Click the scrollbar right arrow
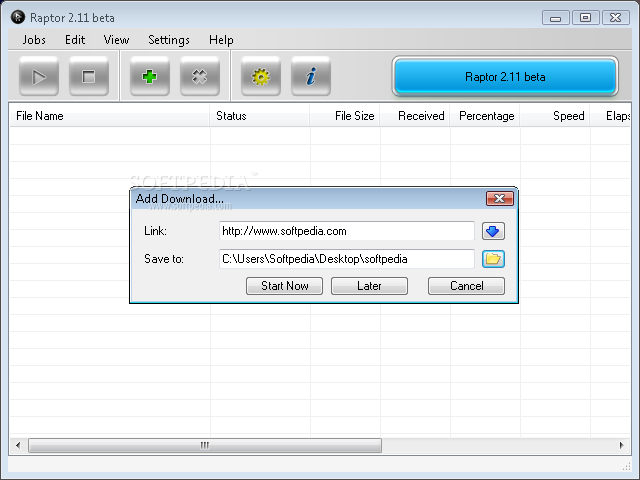The width and height of the screenshot is (640, 480). [x=621, y=445]
